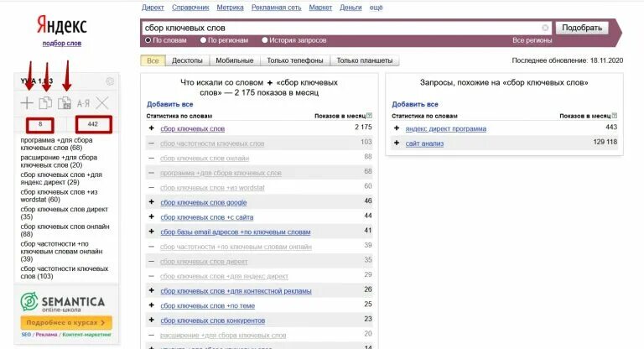Open the assistant settings gear icon
This screenshot has width=644, height=349.
[110, 81]
